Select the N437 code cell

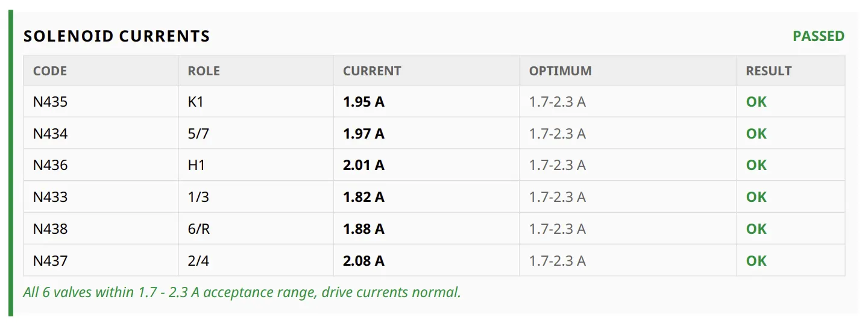(51, 261)
